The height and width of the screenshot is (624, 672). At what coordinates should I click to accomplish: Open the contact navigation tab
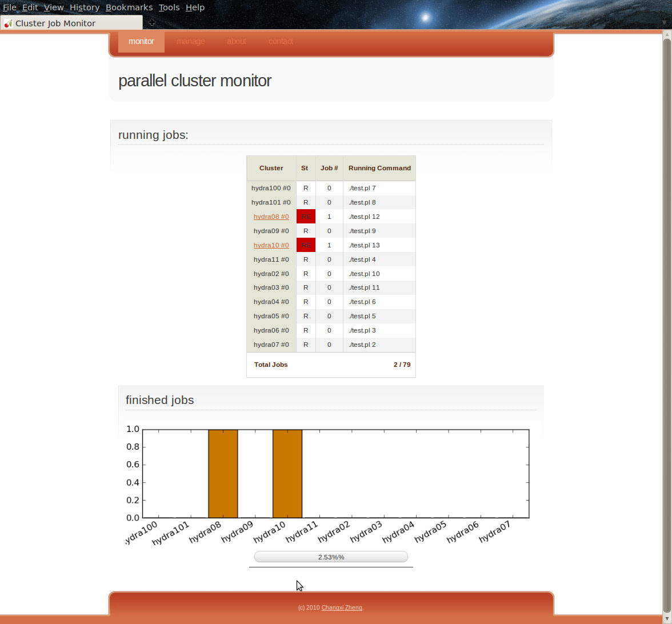pyautogui.click(x=281, y=41)
